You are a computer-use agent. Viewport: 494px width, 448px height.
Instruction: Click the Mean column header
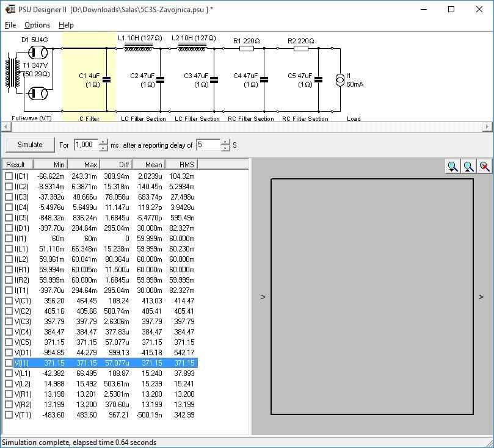(149, 165)
